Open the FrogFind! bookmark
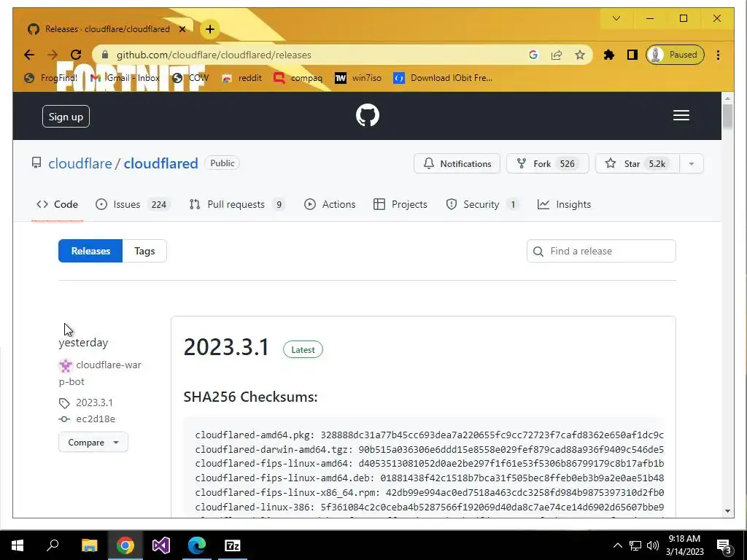The width and height of the screenshot is (747, 560). coord(50,77)
